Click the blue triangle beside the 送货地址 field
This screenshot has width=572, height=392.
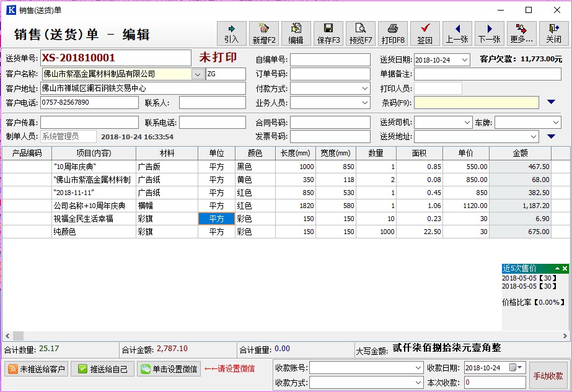551,136
